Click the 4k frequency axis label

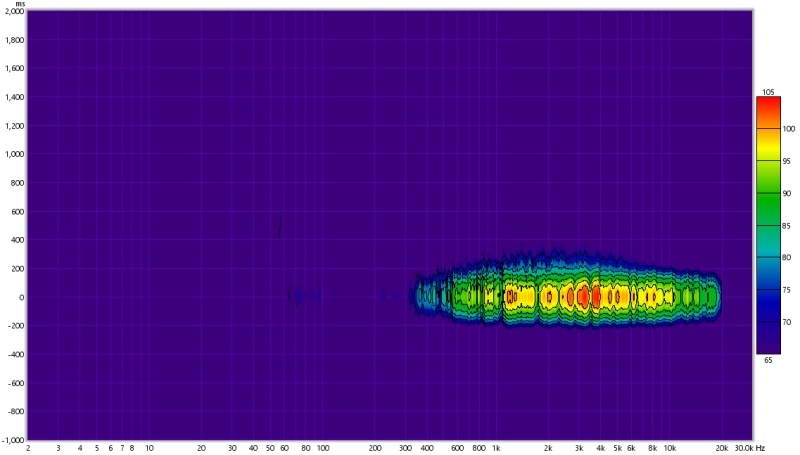(x=601, y=448)
